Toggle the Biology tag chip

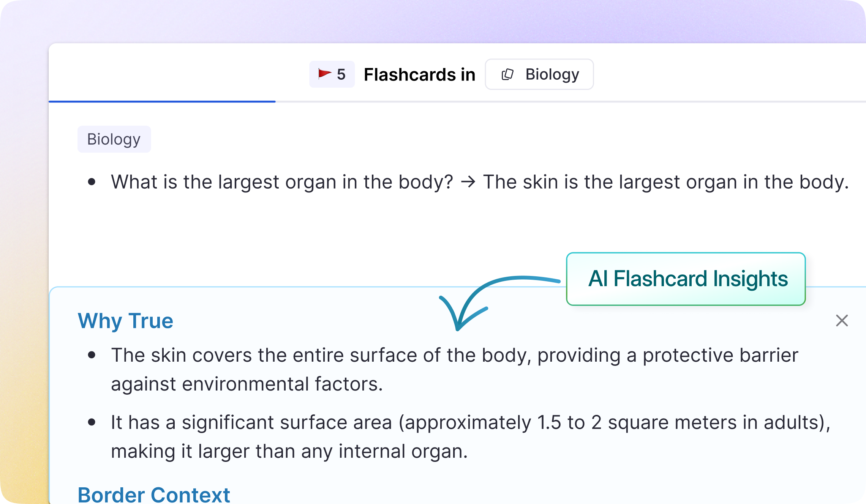click(114, 139)
